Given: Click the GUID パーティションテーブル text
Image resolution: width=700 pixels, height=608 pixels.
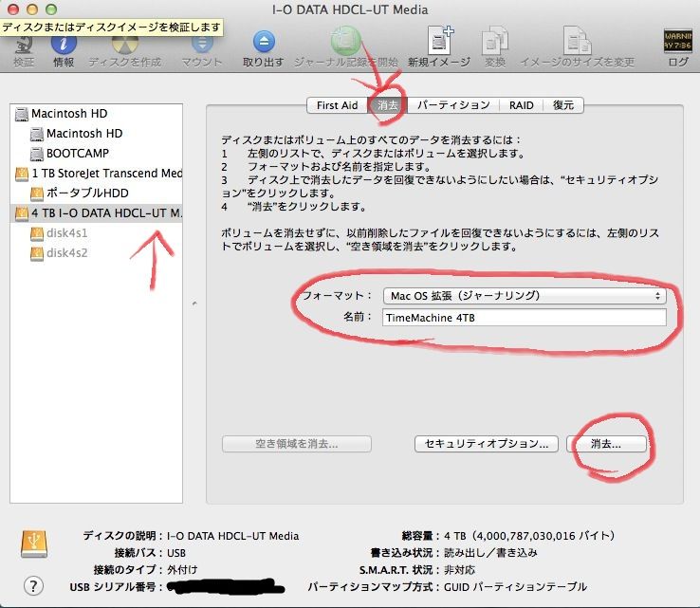Looking at the screenshot, I should (515, 586).
